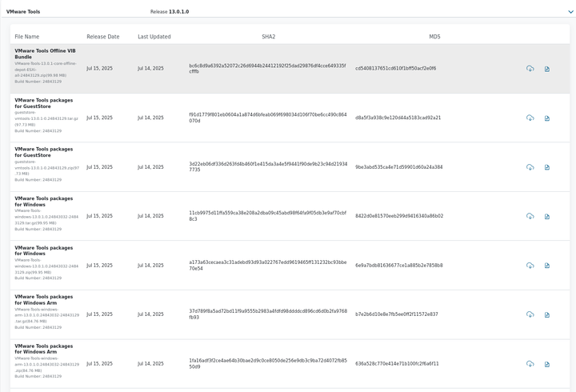Click the Release 13.0.1.0 label

(x=170, y=12)
